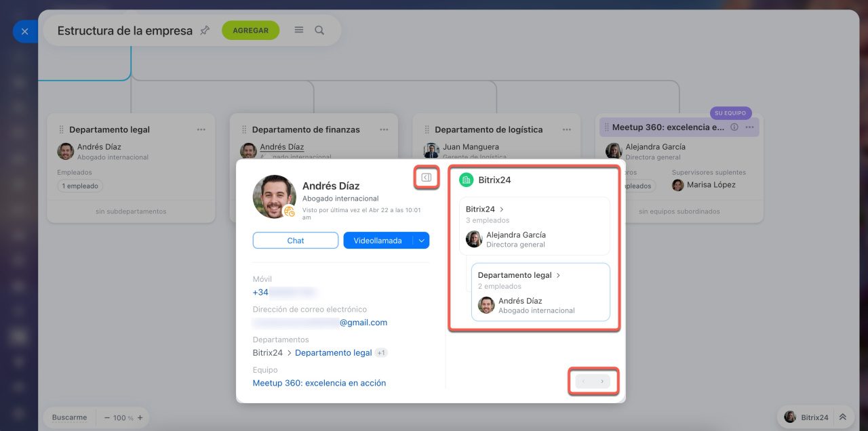868x431 pixels.
Task: Start a chat with Andrés Díaz
Action: point(296,241)
